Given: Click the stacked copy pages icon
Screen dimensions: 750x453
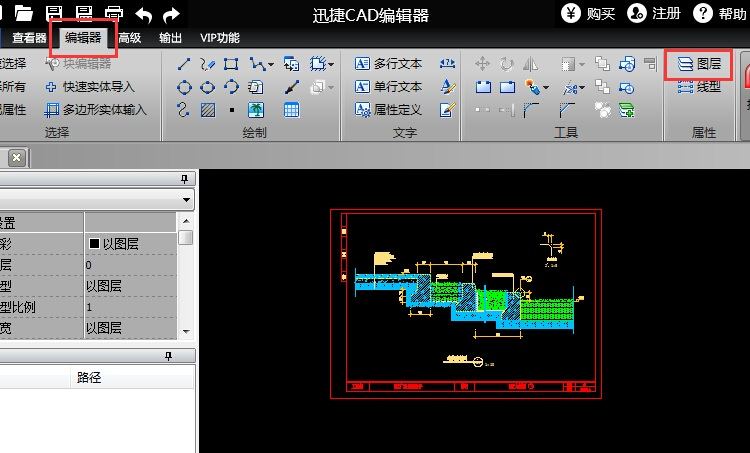Looking at the screenshot, I should (256, 87).
